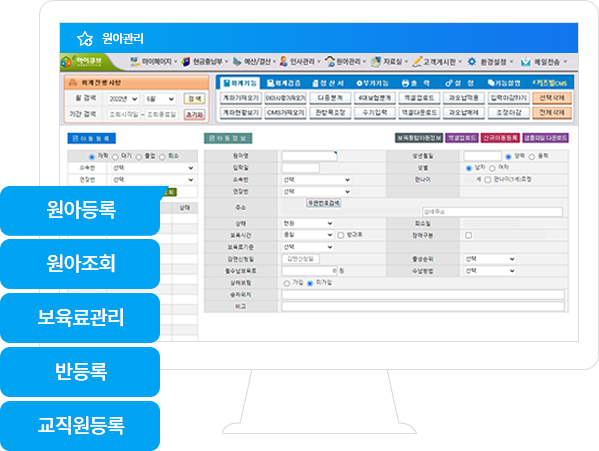Click the 계좌현황보기 button

click(241, 113)
